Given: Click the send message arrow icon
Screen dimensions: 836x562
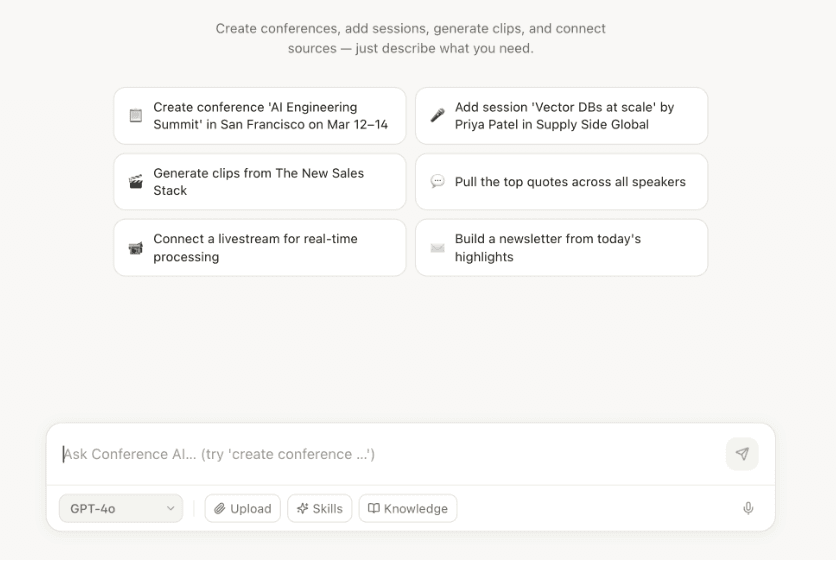Looking at the screenshot, I should (742, 454).
